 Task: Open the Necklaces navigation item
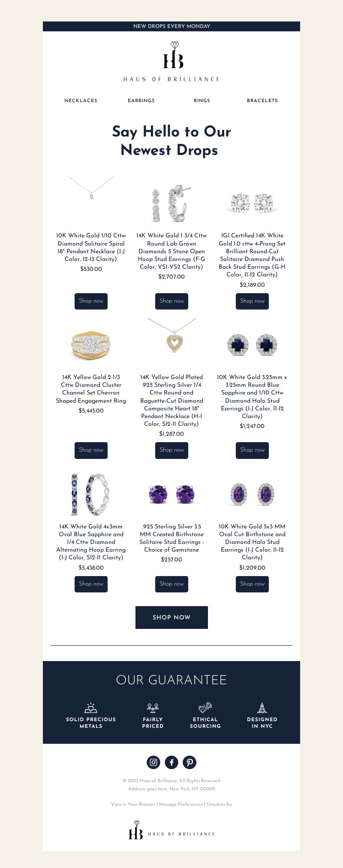[81, 100]
